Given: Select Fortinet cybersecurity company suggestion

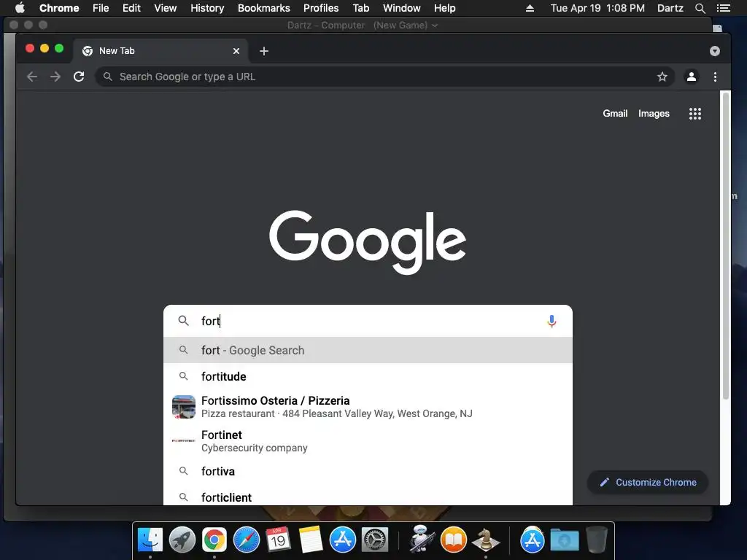Looking at the screenshot, I should pyautogui.click(x=368, y=441).
